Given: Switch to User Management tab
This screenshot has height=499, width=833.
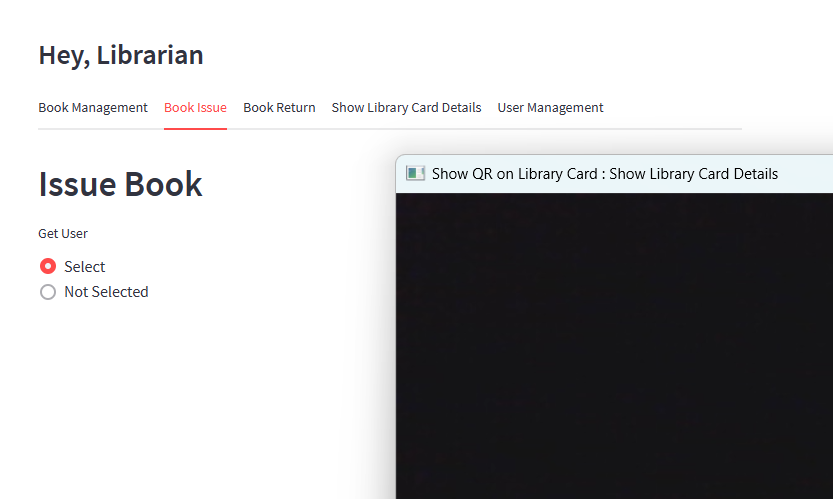Looking at the screenshot, I should coord(550,107).
